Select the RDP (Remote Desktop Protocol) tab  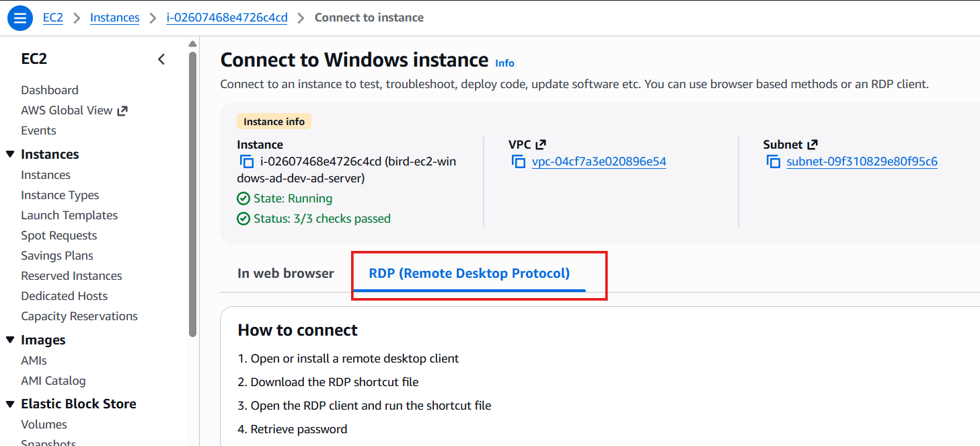(x=469, y=273)
